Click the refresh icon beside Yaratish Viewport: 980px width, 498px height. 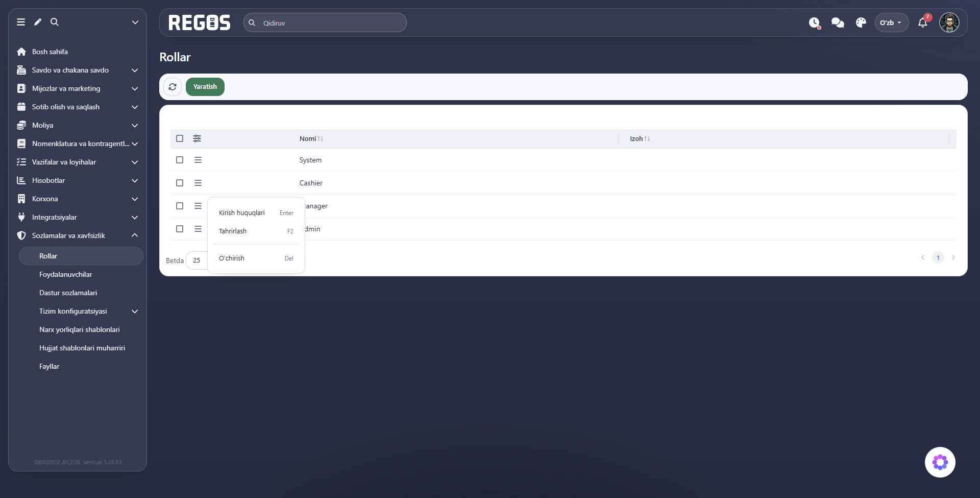(x=173, y=87)
